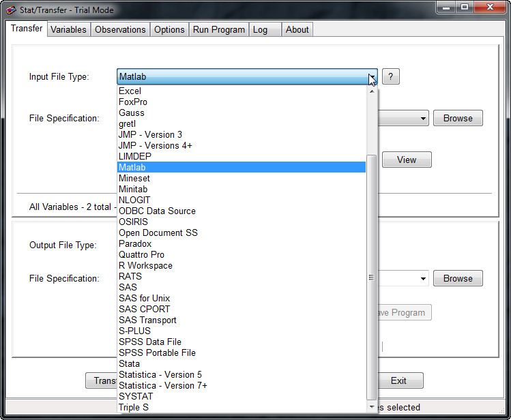This screenshot has width=511, height=420.
Task: Click Browse for the output file
Action: click(458, 279)
